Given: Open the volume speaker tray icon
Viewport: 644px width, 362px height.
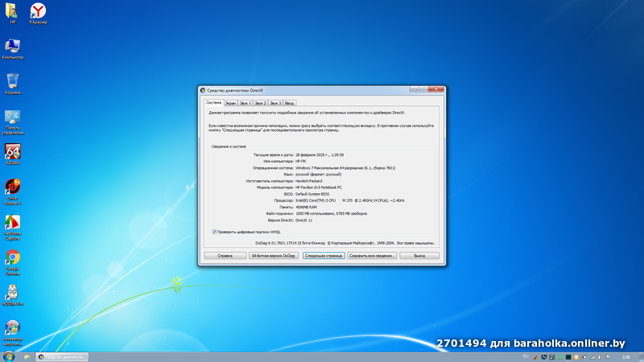Looking at the screenshot, I should coord(600,357).
